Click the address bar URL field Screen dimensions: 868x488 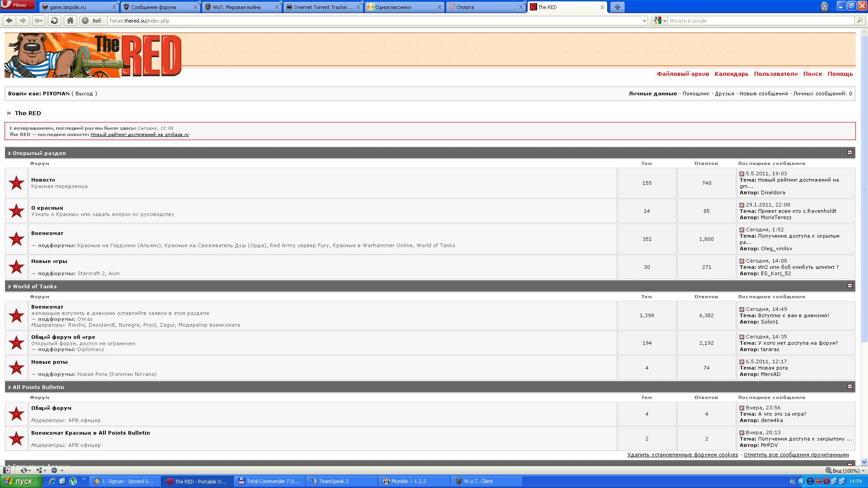point(374,21)
